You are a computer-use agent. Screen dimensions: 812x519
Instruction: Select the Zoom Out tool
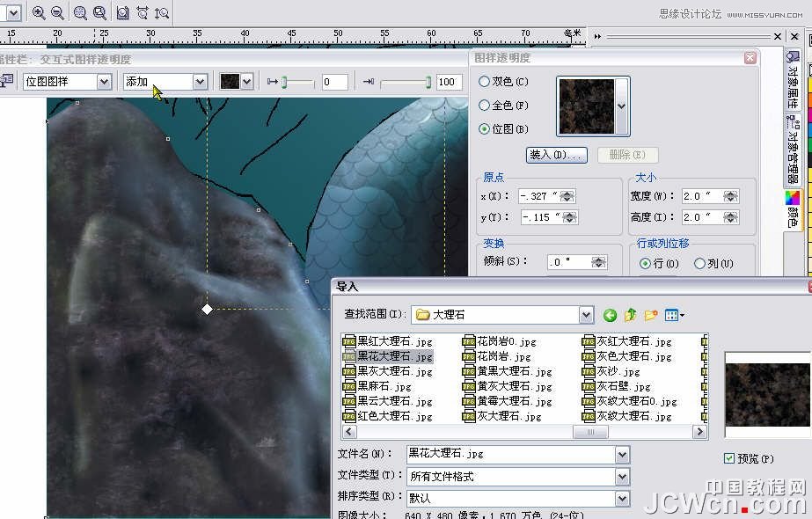point(56,12)
